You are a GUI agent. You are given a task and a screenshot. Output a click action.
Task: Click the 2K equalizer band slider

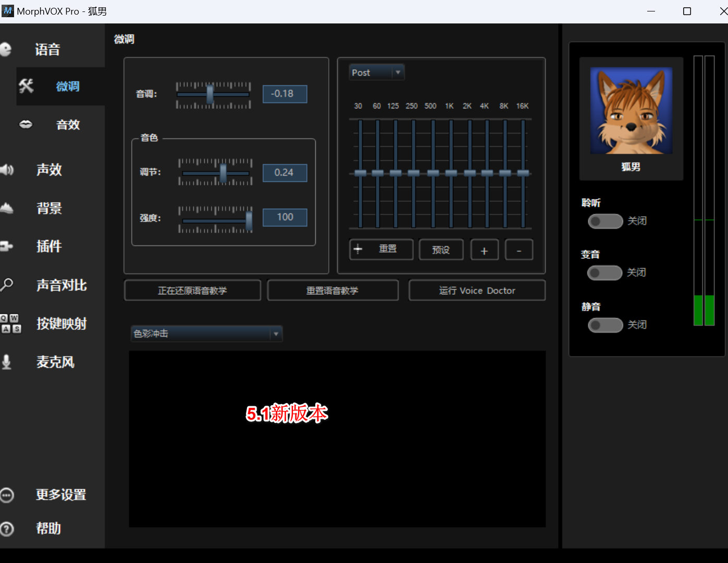click(x=470, y=173)
